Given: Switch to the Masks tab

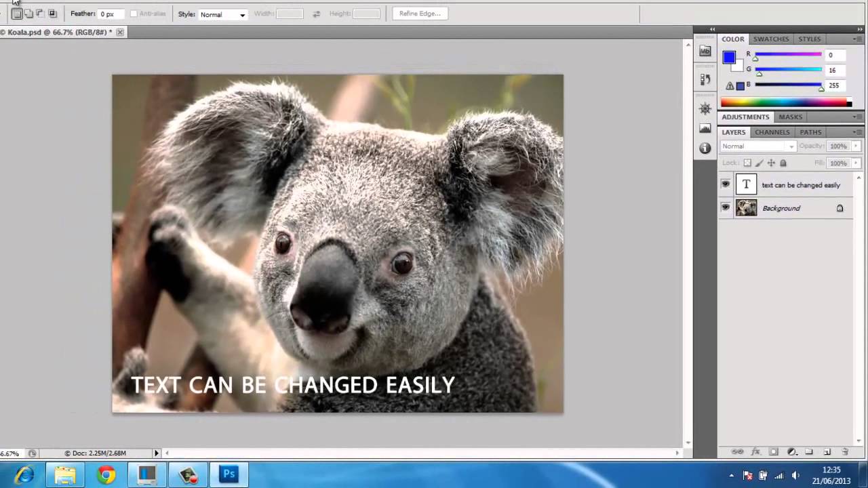Looking at the screenshot, I should coord(791,117).
